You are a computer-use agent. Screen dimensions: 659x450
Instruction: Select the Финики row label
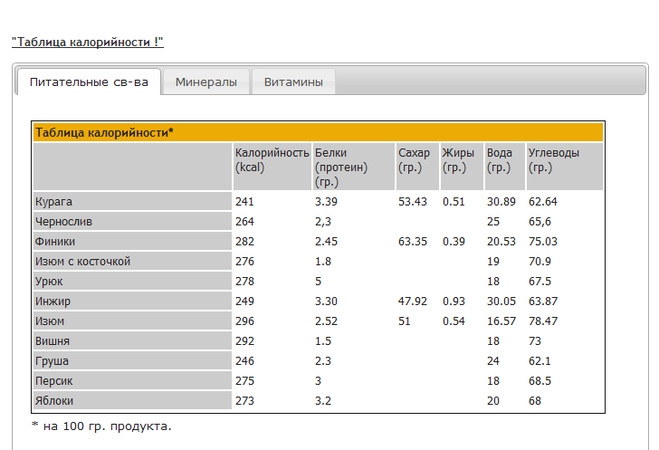[55, 241]
